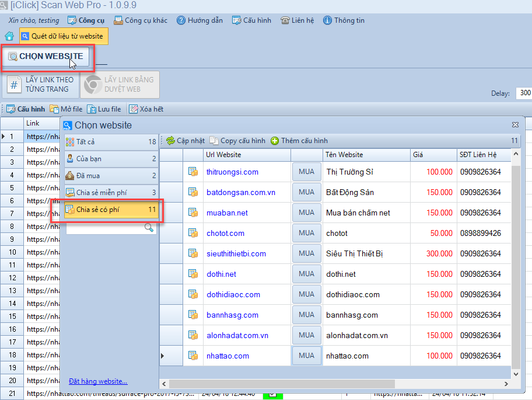Click the SĐT Liên Hệ column header
532x400 pixels.
pos(484,155)
